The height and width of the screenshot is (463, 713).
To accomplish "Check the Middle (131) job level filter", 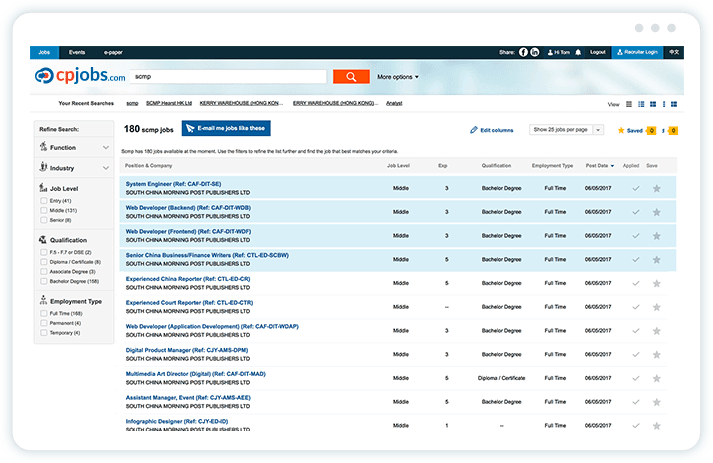I will (44, 210).
